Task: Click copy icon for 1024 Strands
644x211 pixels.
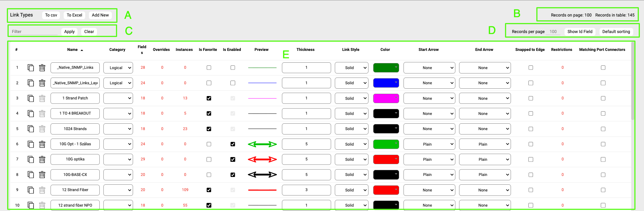Action: (31, 129)
